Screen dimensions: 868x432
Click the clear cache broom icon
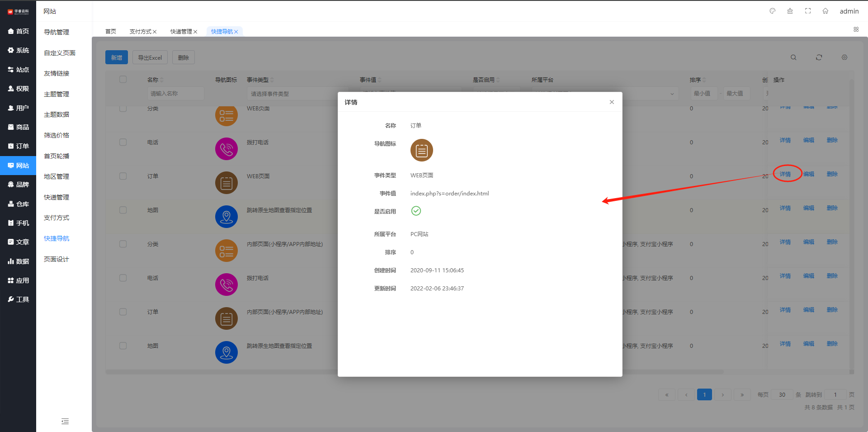[790, 11]
